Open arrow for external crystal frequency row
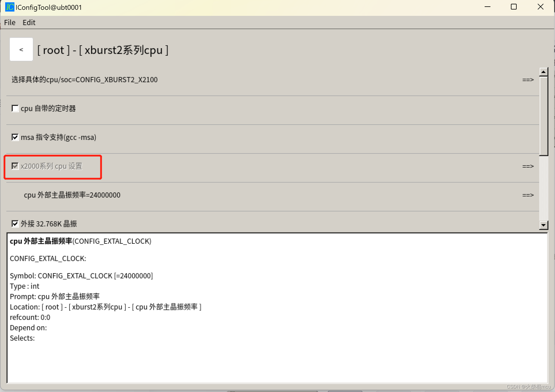The width and height of the screenshot is (555, 392). [528, 195]
